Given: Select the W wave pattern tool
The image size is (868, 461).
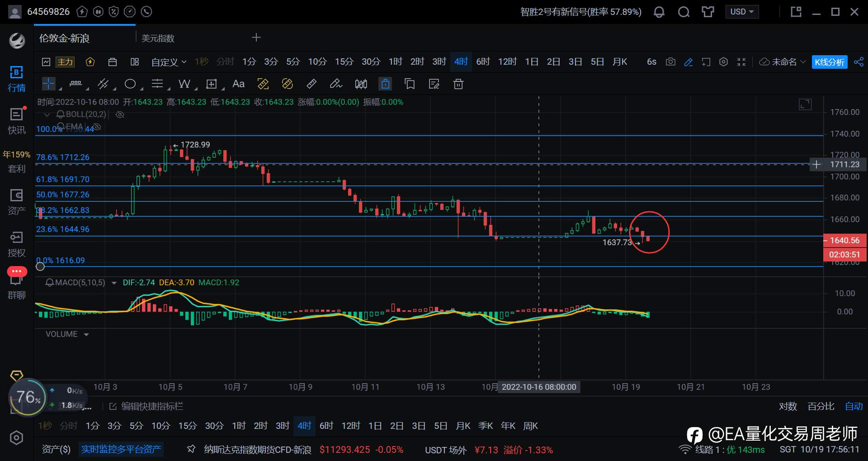Looking at the screenshot, I should tap(184, 84).
